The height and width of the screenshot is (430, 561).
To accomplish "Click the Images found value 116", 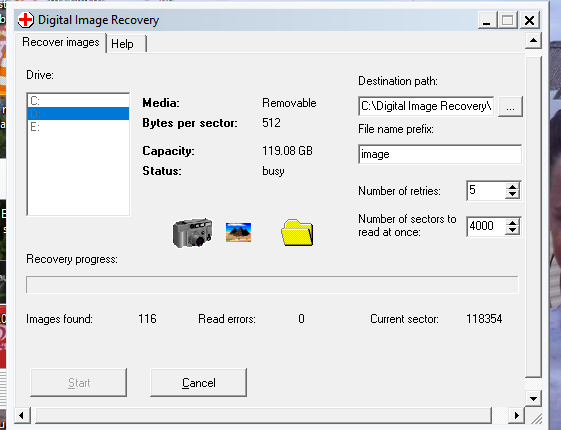I will pos(147,319).
